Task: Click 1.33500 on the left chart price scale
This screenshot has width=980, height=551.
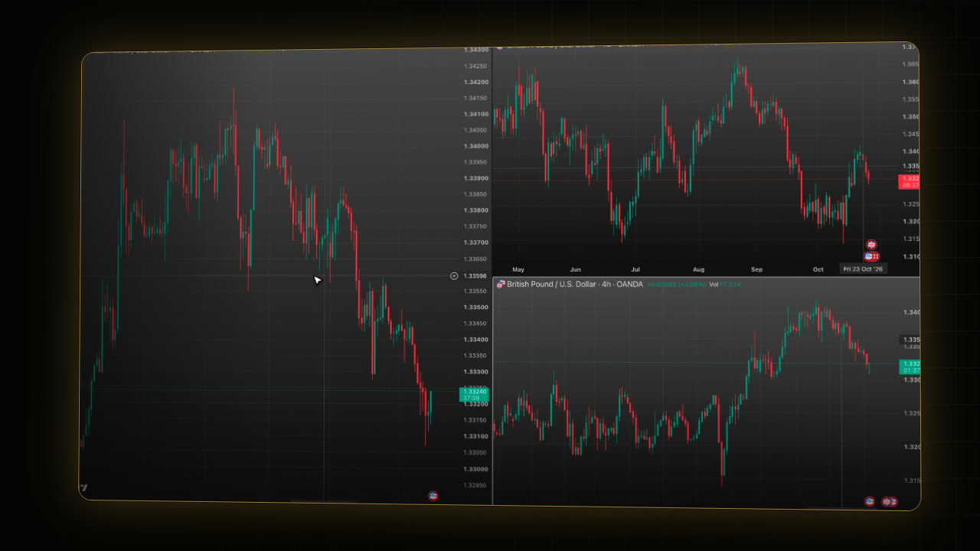Action: 475,308
